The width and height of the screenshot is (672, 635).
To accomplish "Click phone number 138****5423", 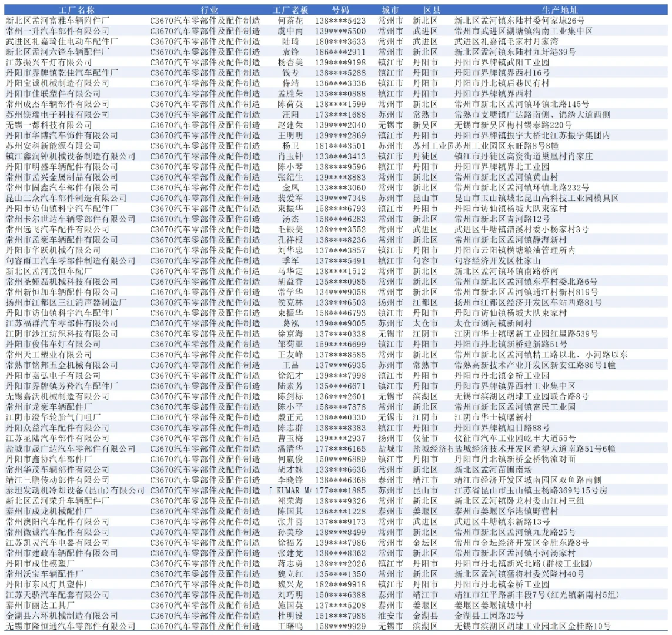I will point(340,21).
